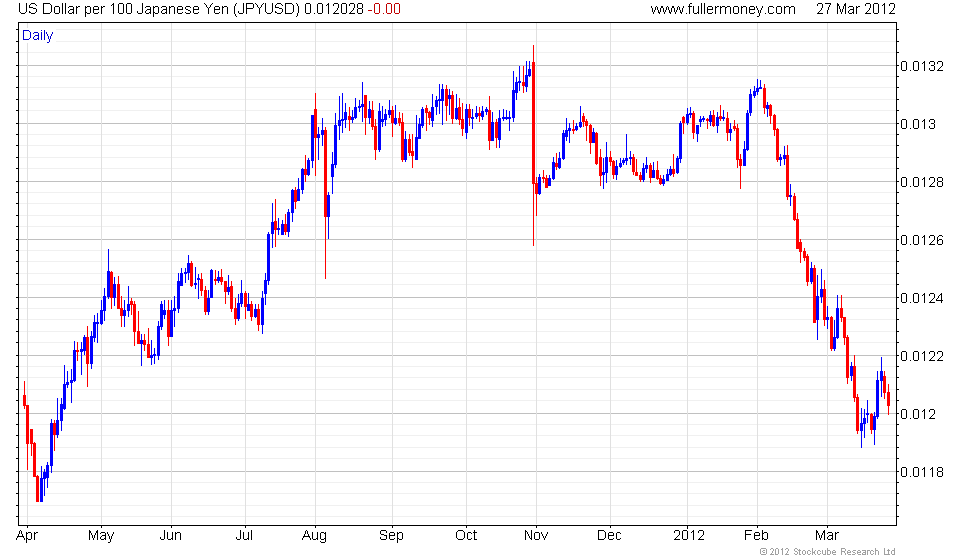
Task: Click the Oct label on time axis
Action: (x=466, y=536)
